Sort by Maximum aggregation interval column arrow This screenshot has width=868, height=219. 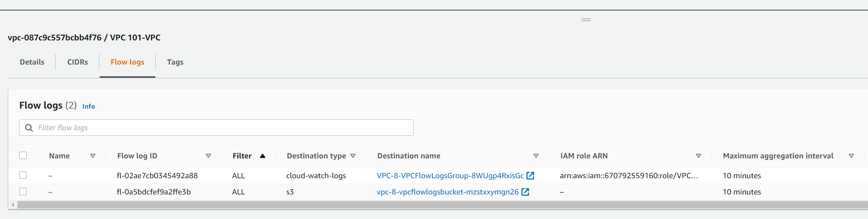(851, 156)
